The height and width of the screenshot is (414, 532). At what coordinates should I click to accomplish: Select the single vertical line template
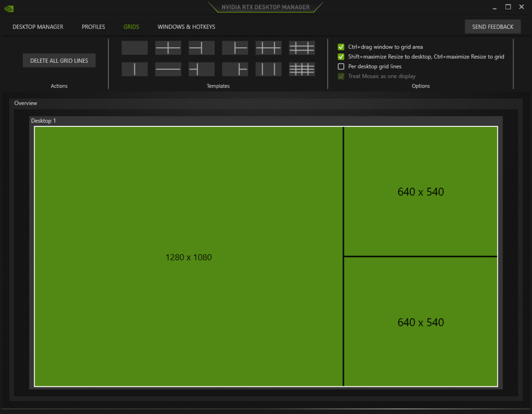[135, 69]
